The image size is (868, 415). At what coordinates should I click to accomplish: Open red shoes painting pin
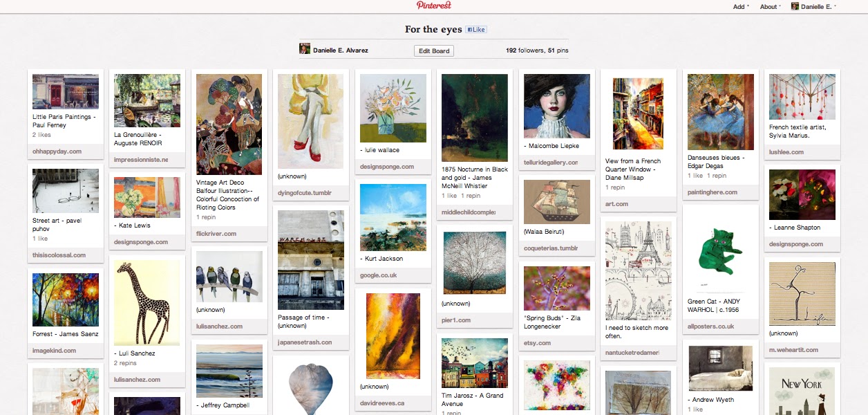(x=310, y=121)
